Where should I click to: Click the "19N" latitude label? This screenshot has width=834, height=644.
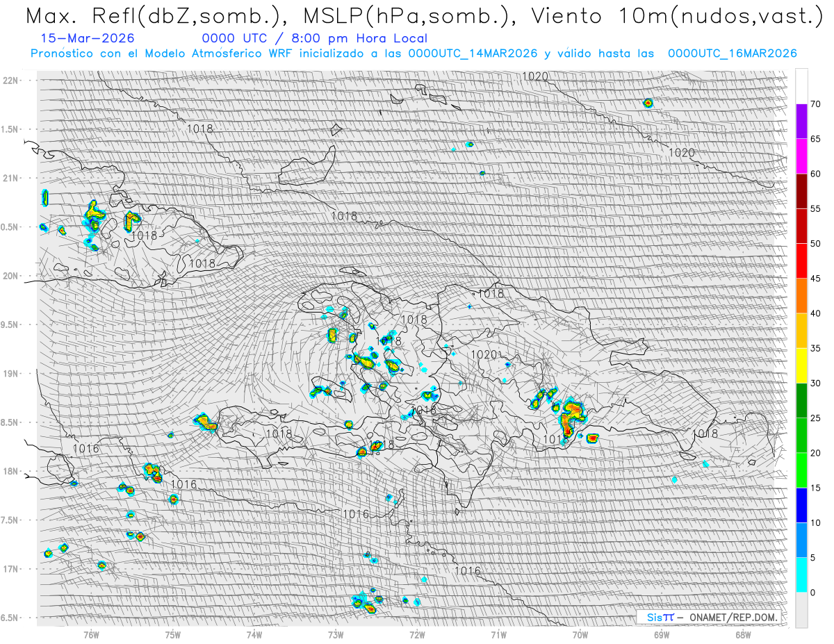tap(11, 373)
